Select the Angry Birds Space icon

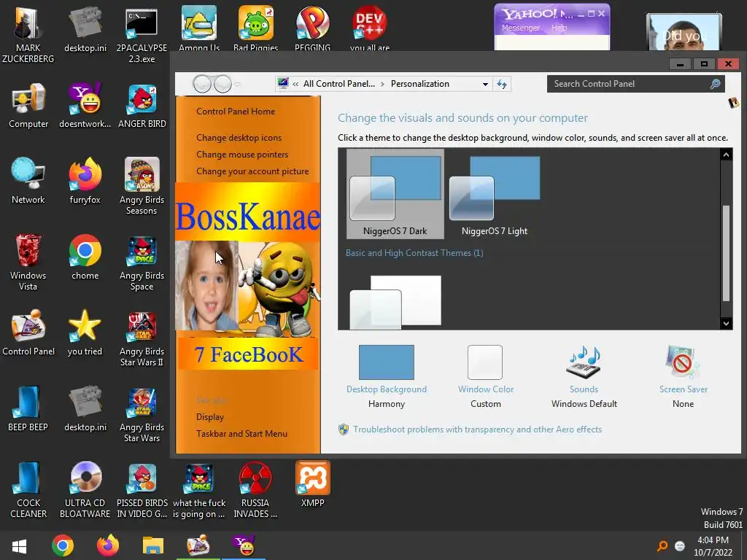[142, 262]
